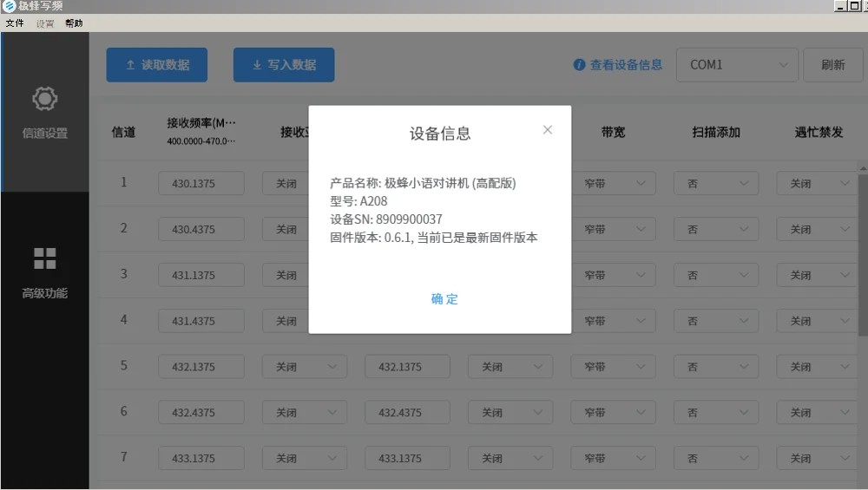Minimize the 极蜂写频 window
Image resolution: width=868 pixels, height=490 pixels.
pos(841,6)
